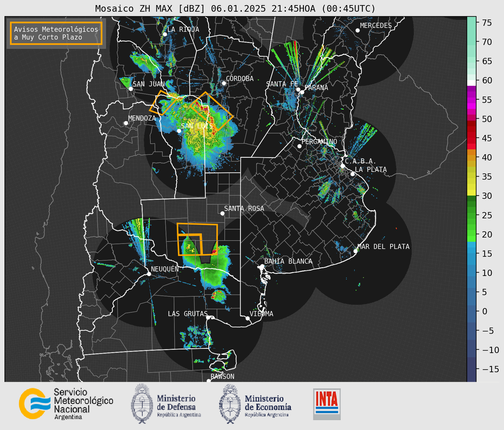504x430 pixels.
Task: Click the Servicio Meteorológico Nacional logo
Action: coord(66,404)
